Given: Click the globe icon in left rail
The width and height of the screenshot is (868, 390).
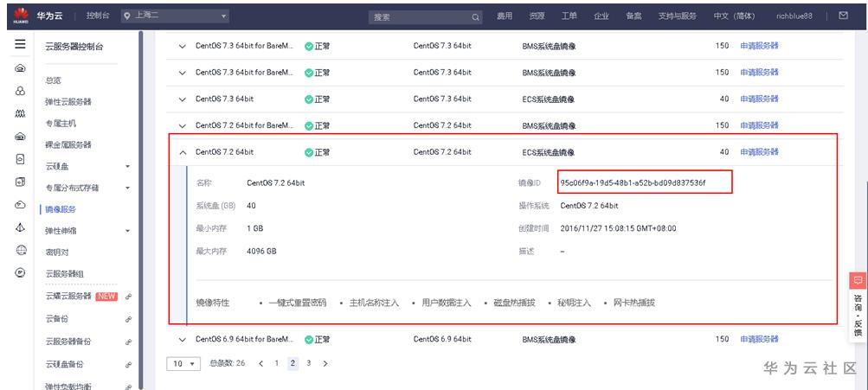Looking at the screenshot, I should tap(21, 250).
